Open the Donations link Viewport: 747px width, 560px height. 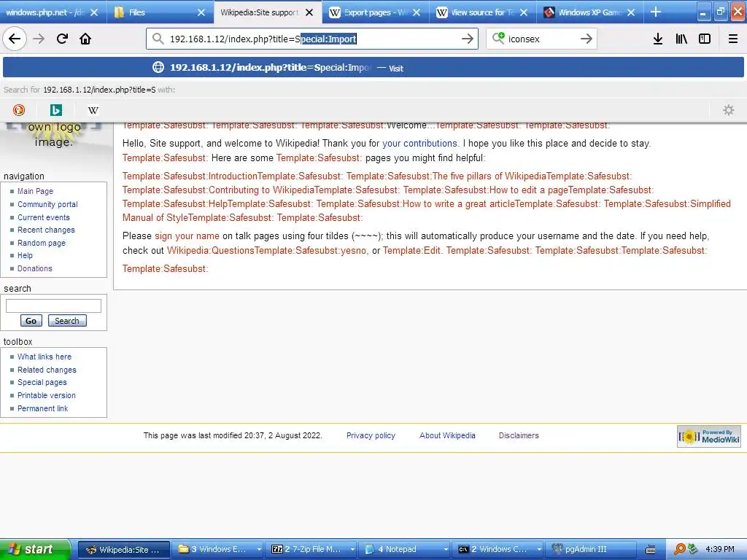click(35, 268)
